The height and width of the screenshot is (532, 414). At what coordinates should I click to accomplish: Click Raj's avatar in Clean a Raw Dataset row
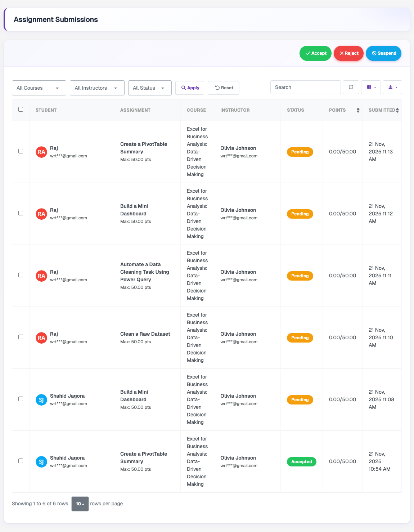point(41,338)
